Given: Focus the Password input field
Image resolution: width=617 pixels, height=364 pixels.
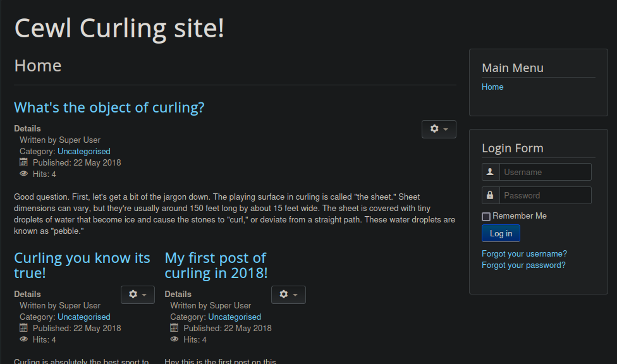Looking at the screenshot, I should click(x=546, y=195).
